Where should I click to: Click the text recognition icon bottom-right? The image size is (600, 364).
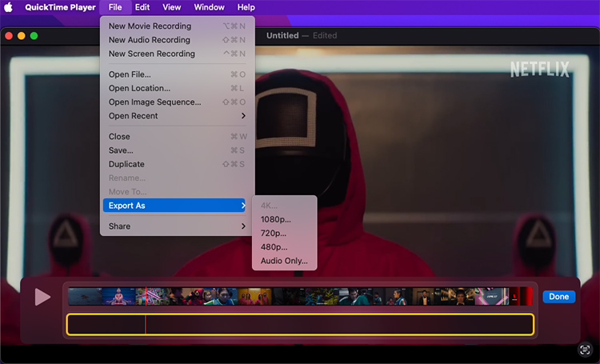point(585,350)
